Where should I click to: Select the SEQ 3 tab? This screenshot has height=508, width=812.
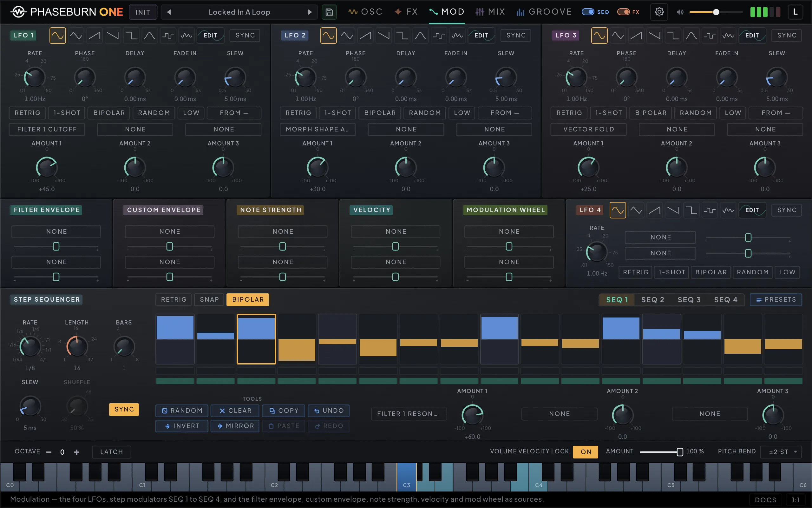click(x=689, y=299)
